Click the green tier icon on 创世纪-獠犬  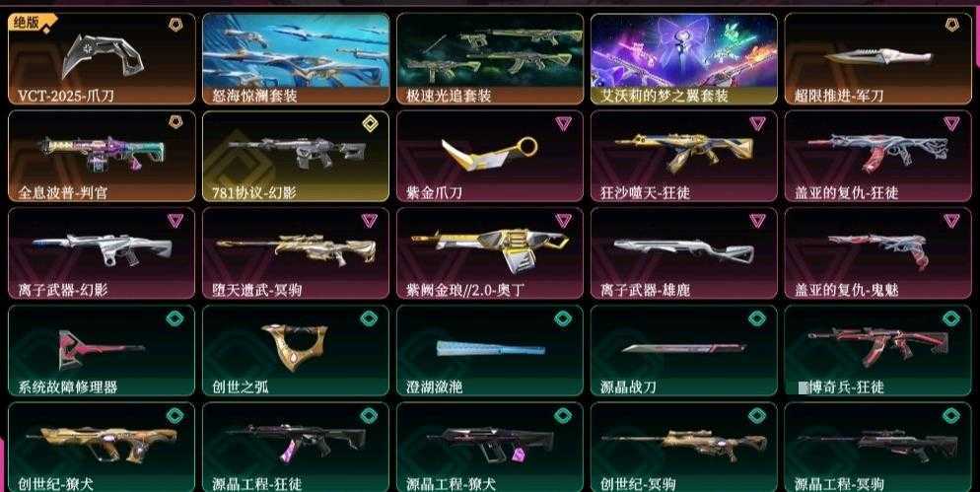pos(175,416)
